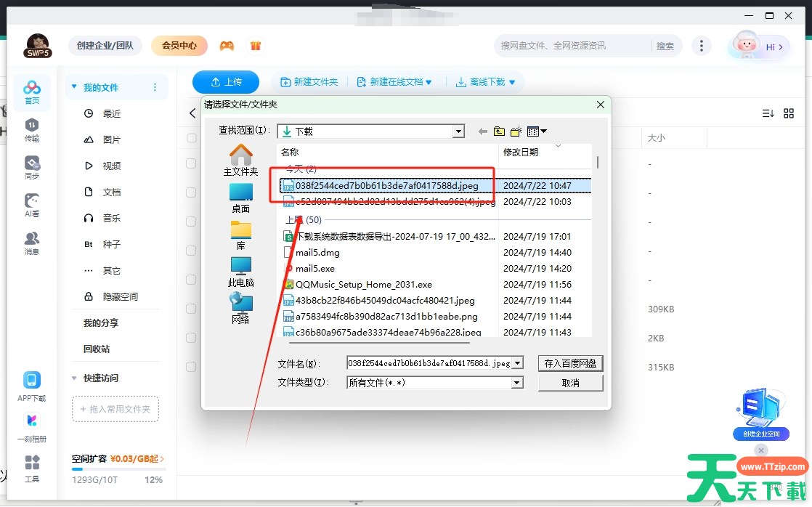Tick the select-all checkbox in file list header
This screenshot has width=812, height=507.
[192, 138]
